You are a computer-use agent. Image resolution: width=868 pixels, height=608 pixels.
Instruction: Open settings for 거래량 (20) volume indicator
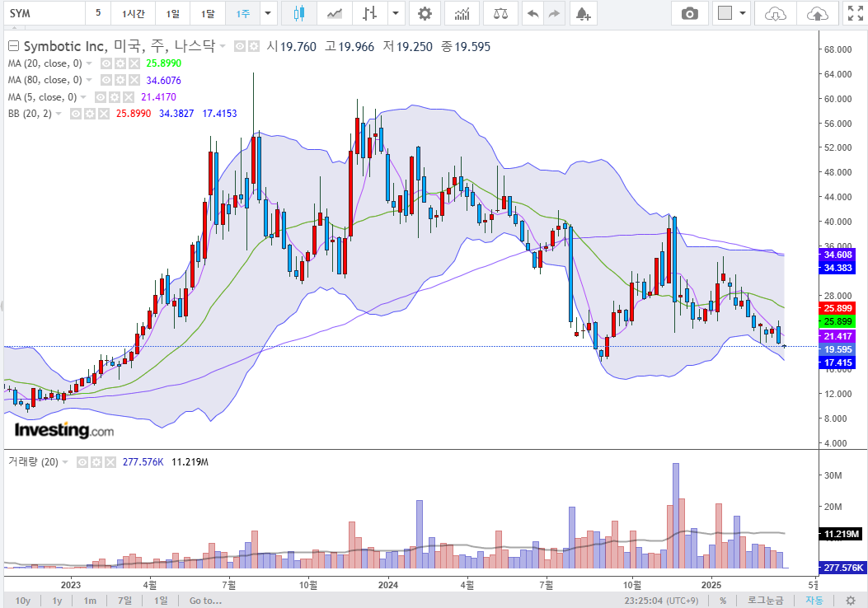click(96, 462)
